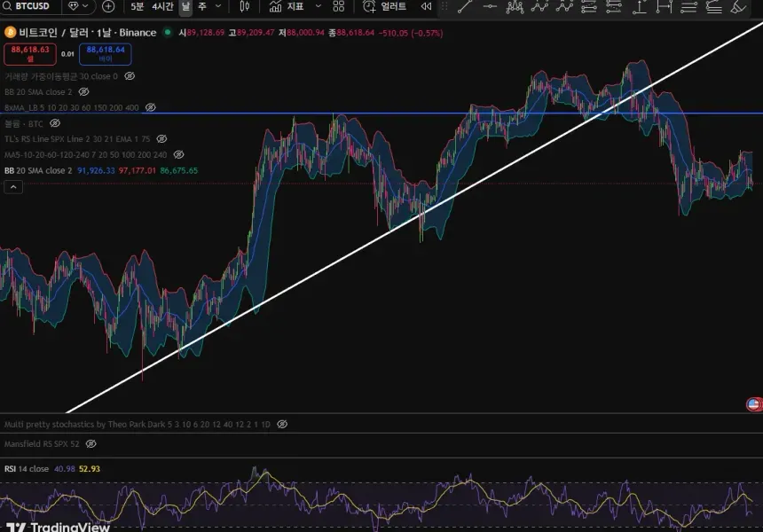Open the dropdown next to the diamond icon
The width and height of the screenshot is (763, 532).
click(x=85, y=6)
